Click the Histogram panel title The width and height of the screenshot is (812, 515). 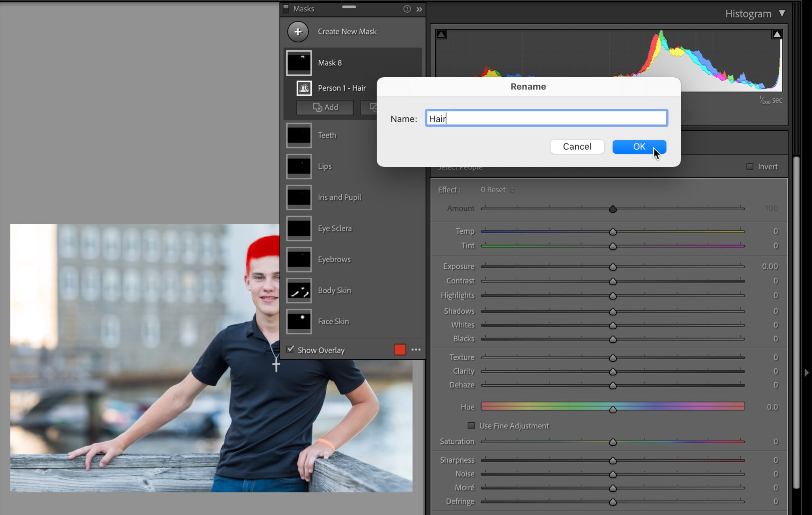pos(747,13)
